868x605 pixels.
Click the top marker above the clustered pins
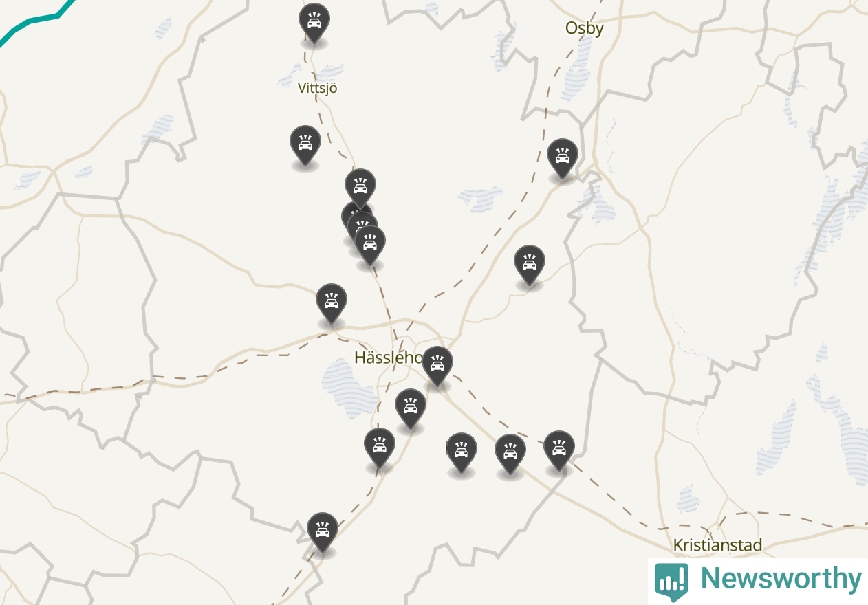tap(360, 188)
